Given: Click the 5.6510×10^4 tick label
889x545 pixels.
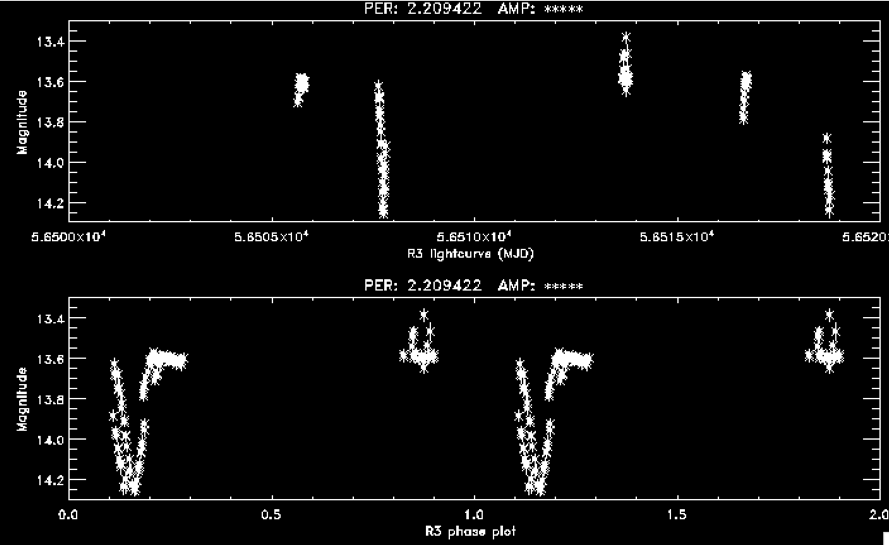Looking at the screenshot, I should click(x=473, y=237).
